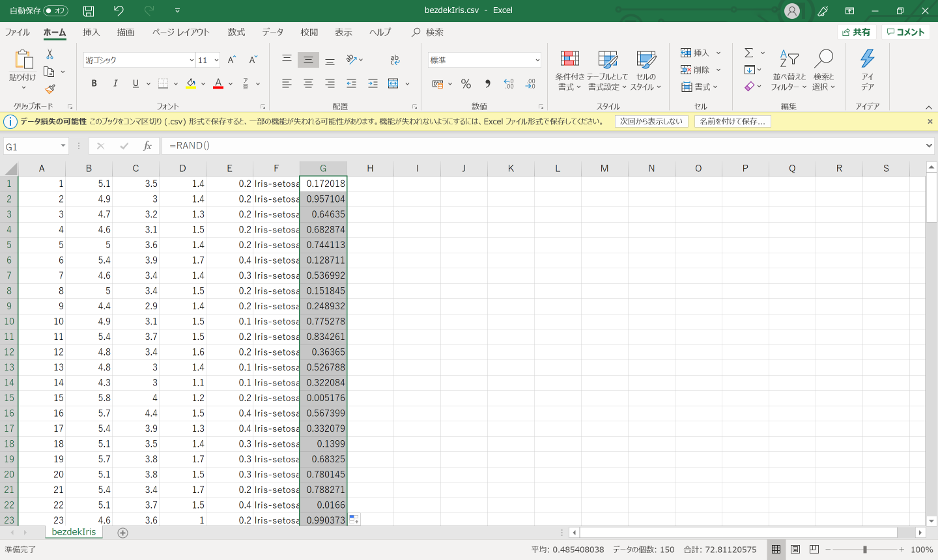The height and width of the screenshot is (560, 938).
Task: Apply red font color
Action: pyautogui.click(x=218, y=83)
